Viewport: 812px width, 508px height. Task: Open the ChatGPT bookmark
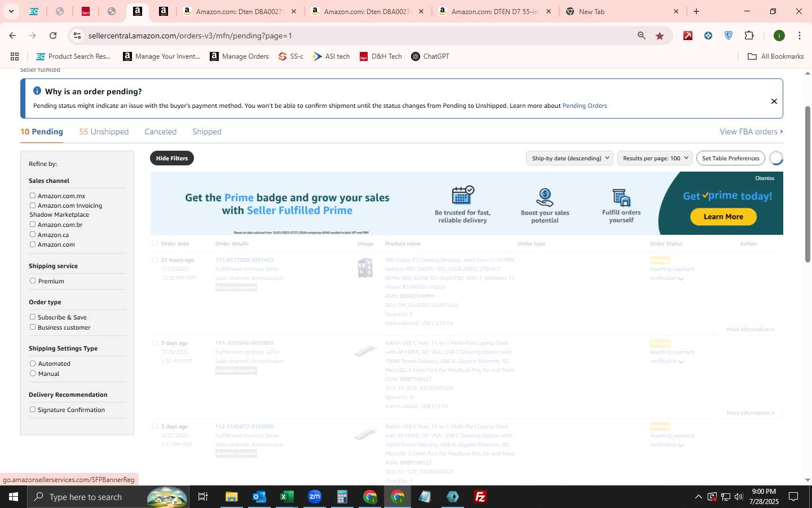430,56
